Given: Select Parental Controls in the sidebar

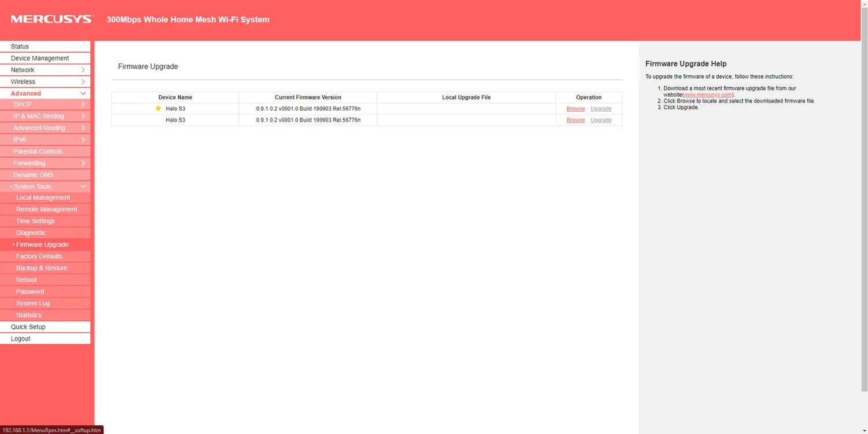Looking at the screenshot, I should pos(45,152).
